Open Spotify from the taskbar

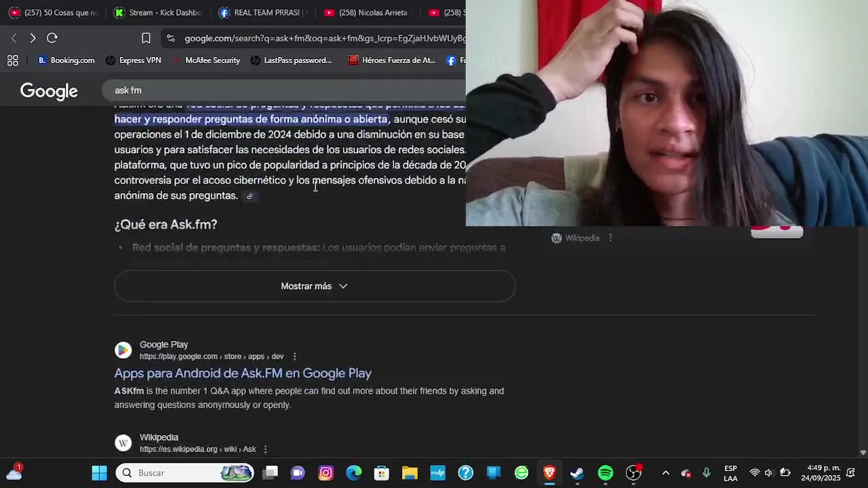pyautogui.click(x=606, y=472)
